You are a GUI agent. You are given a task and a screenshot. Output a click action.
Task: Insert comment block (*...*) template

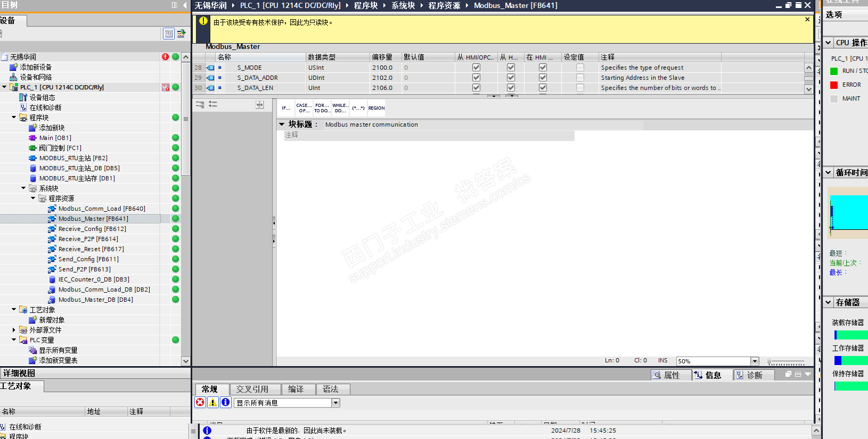click(x=358, y=108)
